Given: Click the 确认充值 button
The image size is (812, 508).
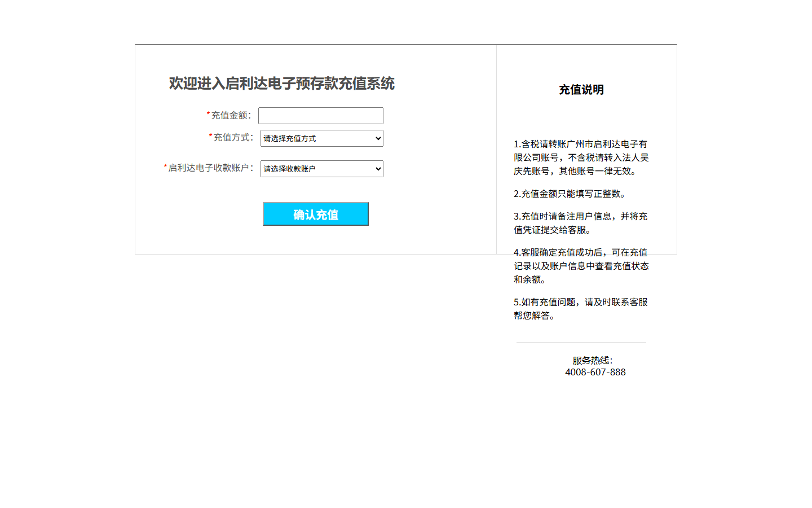Looking at the screenshot, I should (x=316, y=214).
